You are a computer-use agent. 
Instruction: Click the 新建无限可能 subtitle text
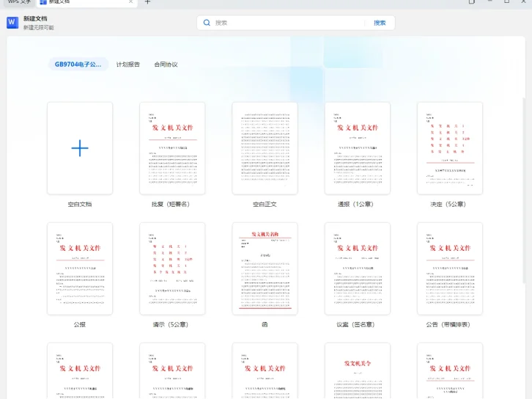tap(39, 28)
